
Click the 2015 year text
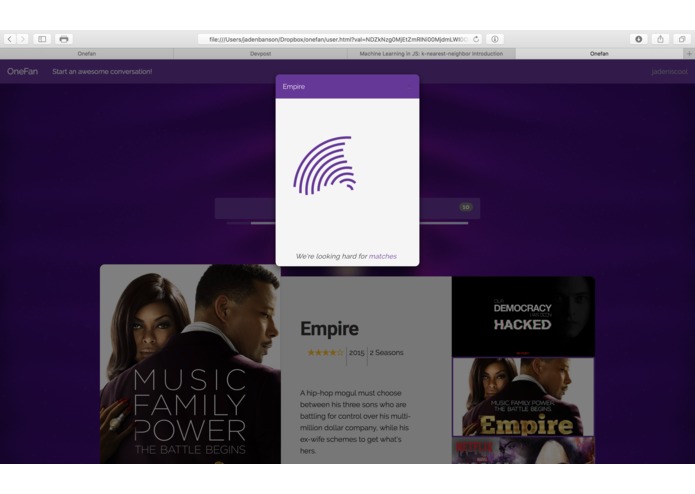(357, 353)
